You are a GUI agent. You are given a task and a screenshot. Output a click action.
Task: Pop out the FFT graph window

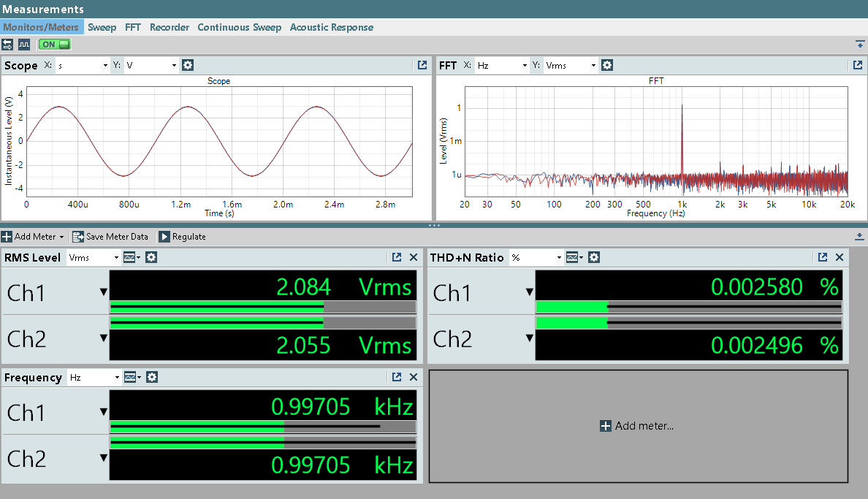coord(858,65)
